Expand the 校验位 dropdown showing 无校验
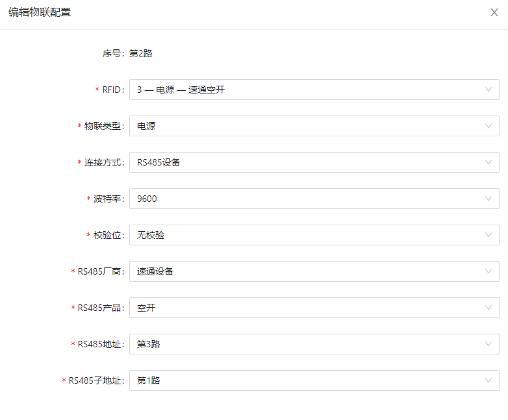The height and width of the screenshot is (420, 508). coord(305,235)
